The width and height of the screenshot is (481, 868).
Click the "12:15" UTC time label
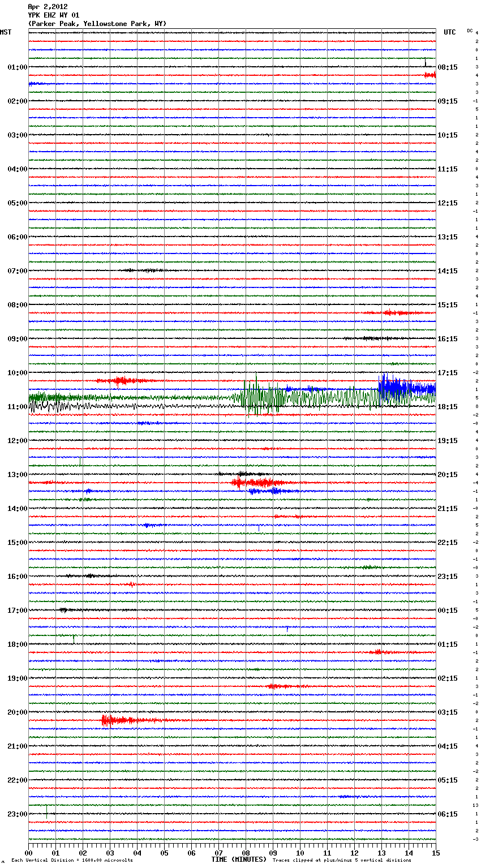(x=448, y=203)
